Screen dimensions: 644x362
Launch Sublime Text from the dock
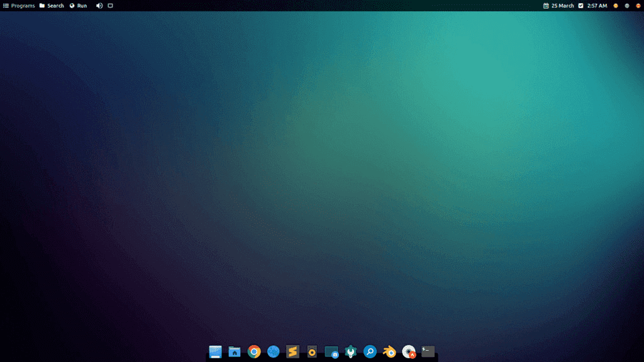(292, 352)
